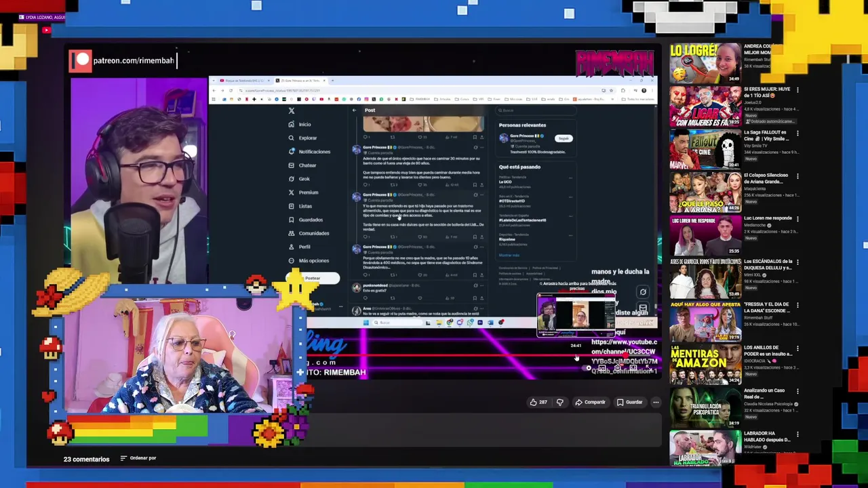Screen dimensions: 868x488
Task: Open 'LO LOGRÉ!' video thumbnail
Action: pos(705,63)
